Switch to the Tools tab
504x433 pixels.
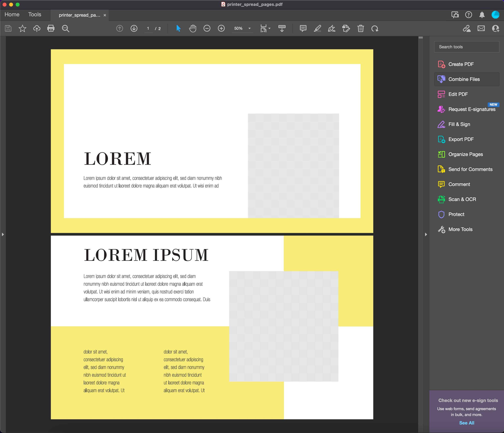click(x=34, y=15)
